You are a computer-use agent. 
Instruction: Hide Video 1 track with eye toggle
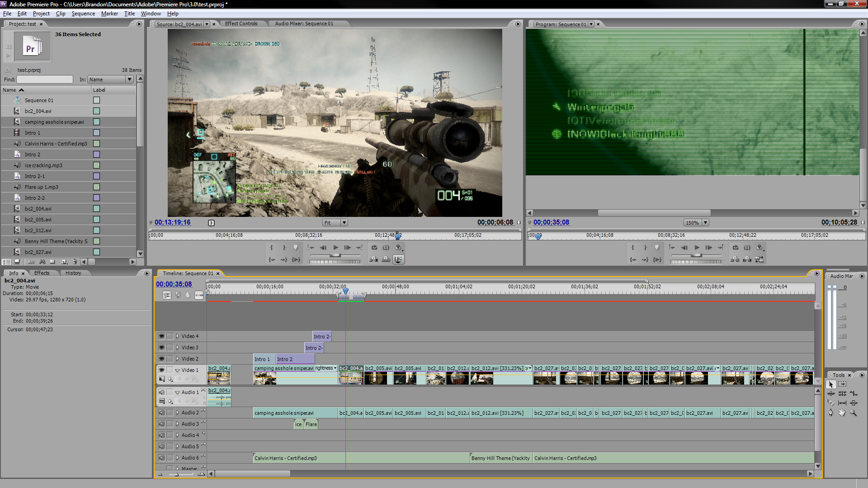point(161,370)
